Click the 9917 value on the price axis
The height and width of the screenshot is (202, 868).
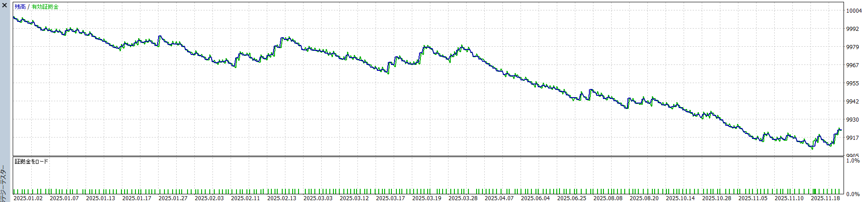853,138
